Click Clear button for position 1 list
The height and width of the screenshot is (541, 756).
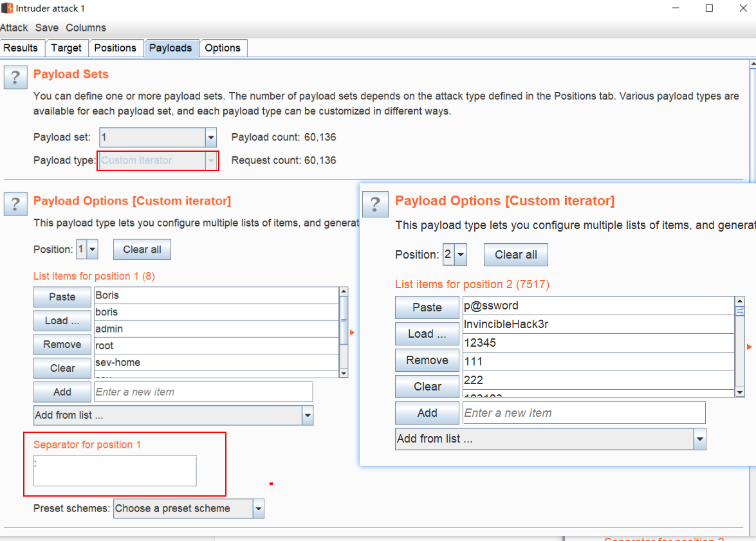(62, 368)
